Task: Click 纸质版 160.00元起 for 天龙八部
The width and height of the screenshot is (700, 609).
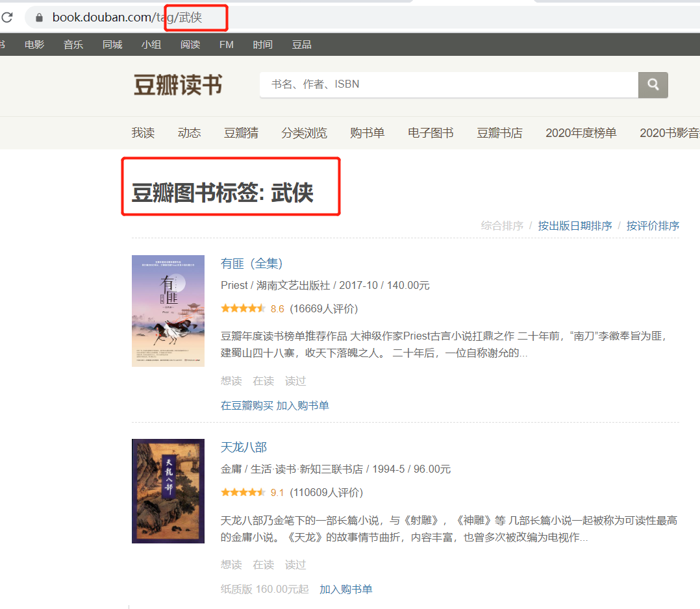Action: point(265,590)
